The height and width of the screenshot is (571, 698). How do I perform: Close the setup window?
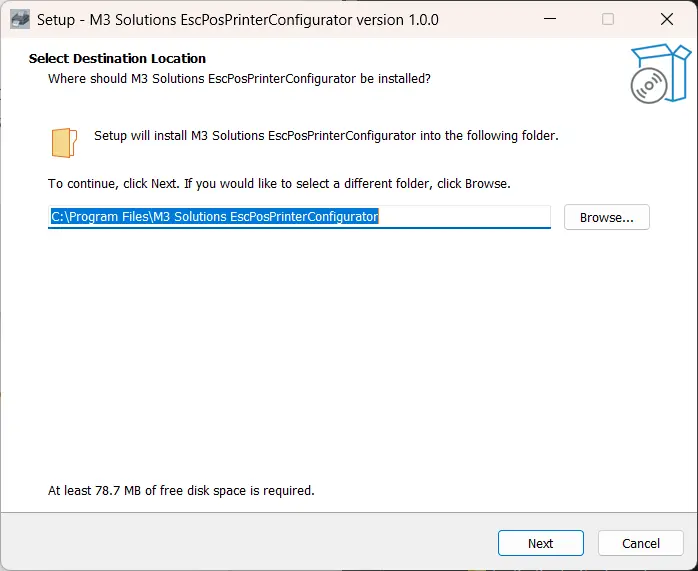[667, 19]
